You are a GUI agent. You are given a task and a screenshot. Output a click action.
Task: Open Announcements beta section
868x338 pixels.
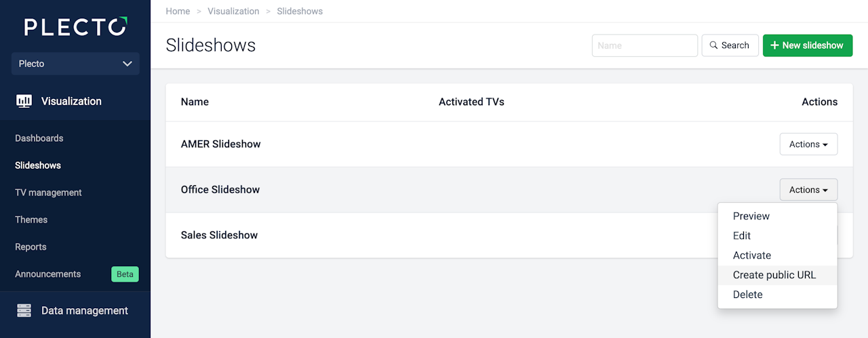tap(48, 274)
